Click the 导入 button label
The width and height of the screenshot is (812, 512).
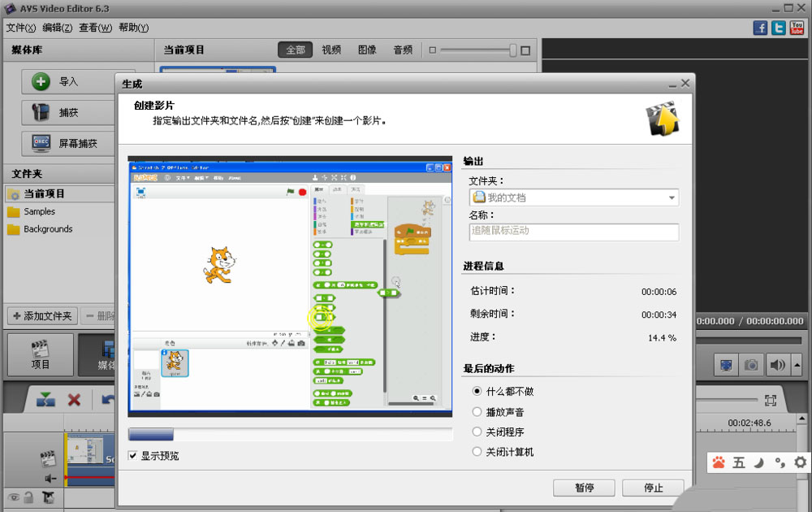point(68,82)
